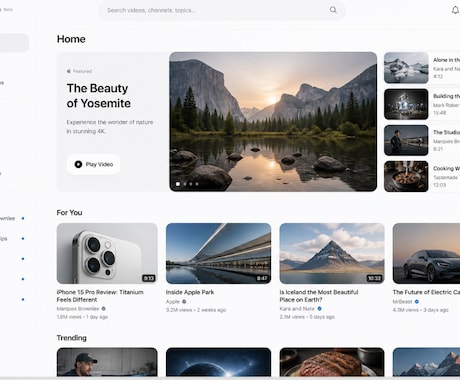This screenshot has height=380, width=460.
Task: Click the 8:47 duration badge
Action: pyautogui.click(x=262, y=278)
